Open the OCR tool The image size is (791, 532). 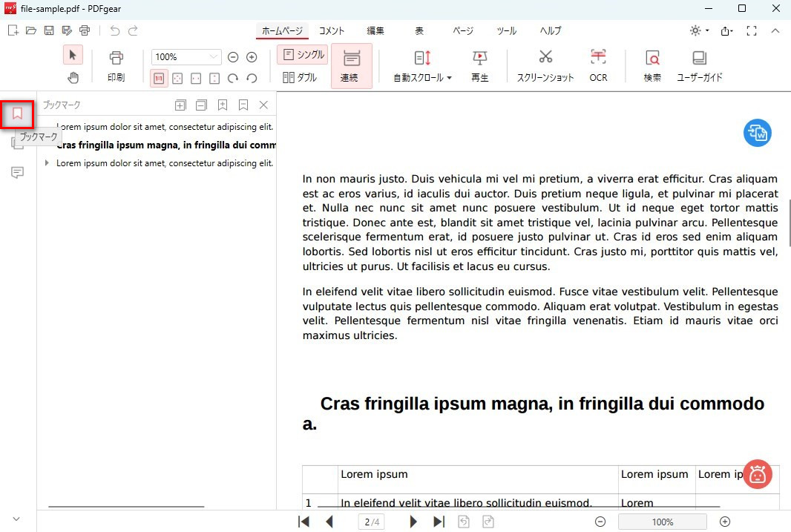pos(598,65)
